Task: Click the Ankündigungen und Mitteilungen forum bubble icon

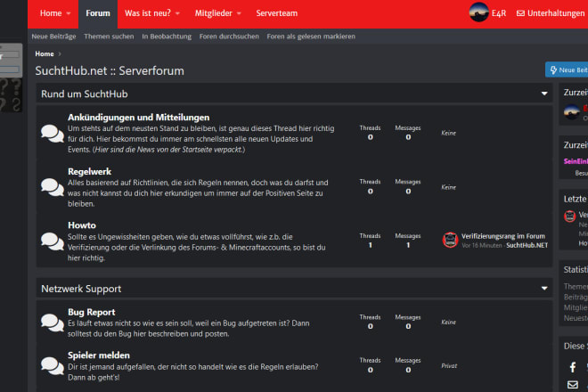Action: click(53, 134)
